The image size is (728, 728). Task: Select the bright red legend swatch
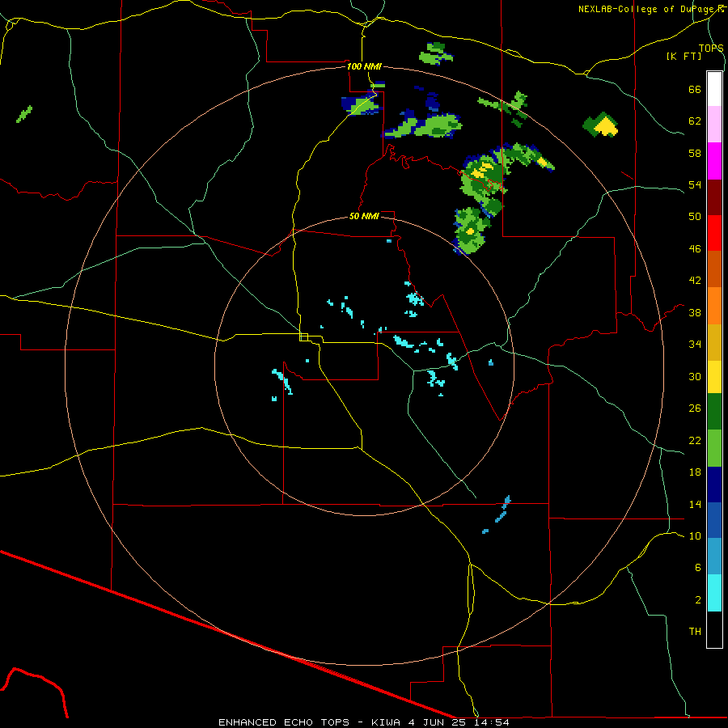tap(714, 233)
